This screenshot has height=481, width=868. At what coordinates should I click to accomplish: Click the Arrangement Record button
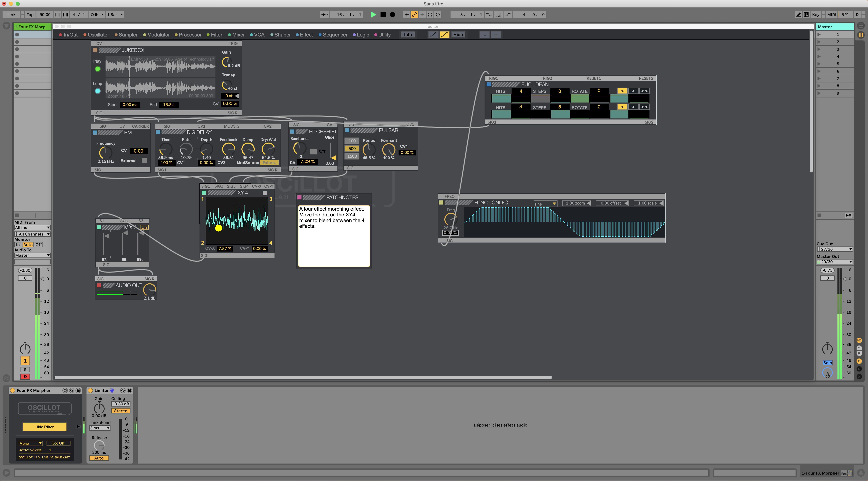coord(392,14)
